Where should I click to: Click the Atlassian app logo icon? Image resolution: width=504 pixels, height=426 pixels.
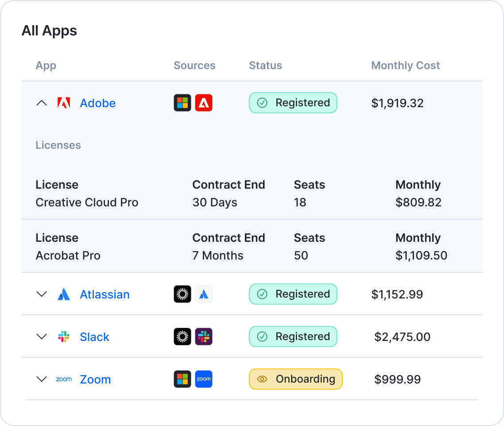tap(64, 294)
